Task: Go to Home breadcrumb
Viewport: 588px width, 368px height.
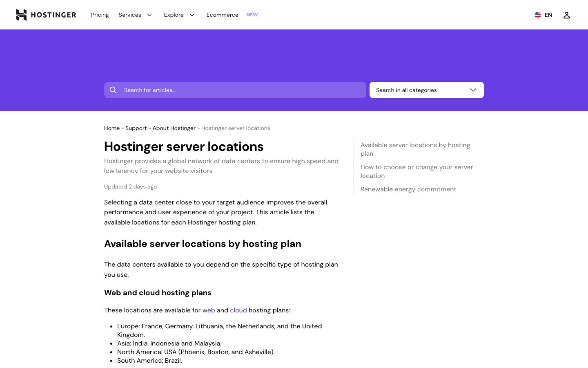Action: point(112,128)
